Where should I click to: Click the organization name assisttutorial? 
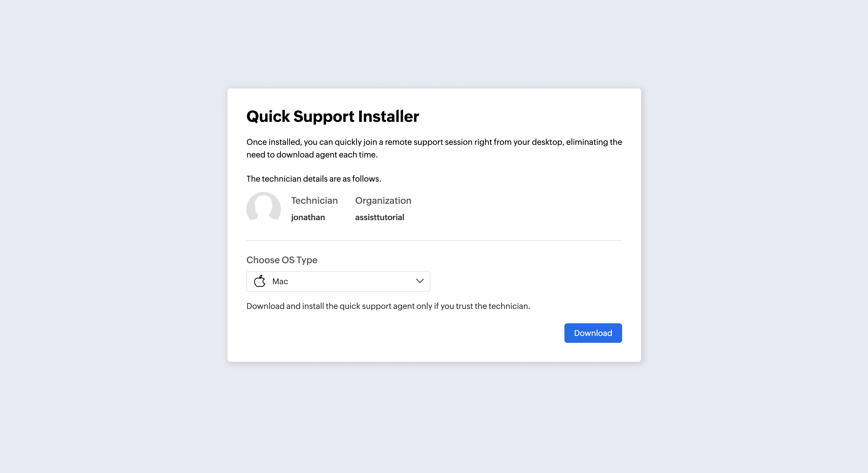379,218
